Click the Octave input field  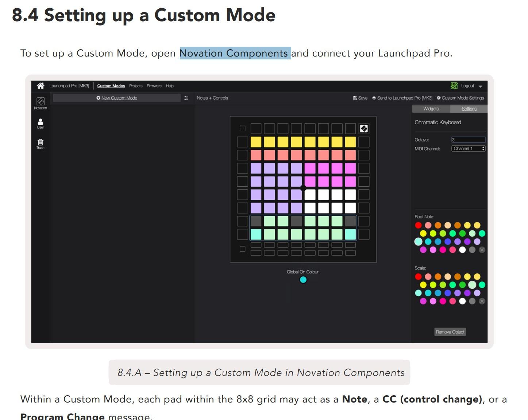pyautogui.click(x=469, y=140)
